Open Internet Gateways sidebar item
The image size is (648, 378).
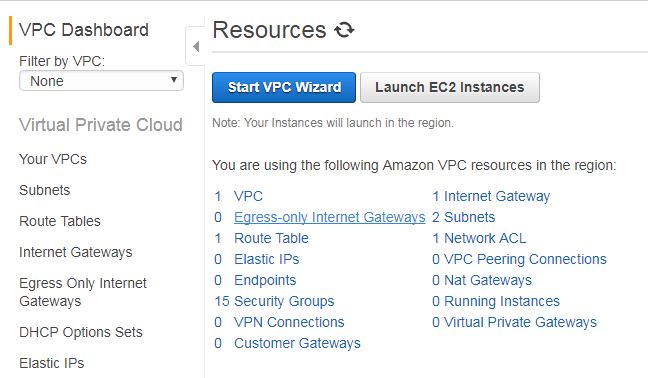[76, 252]
